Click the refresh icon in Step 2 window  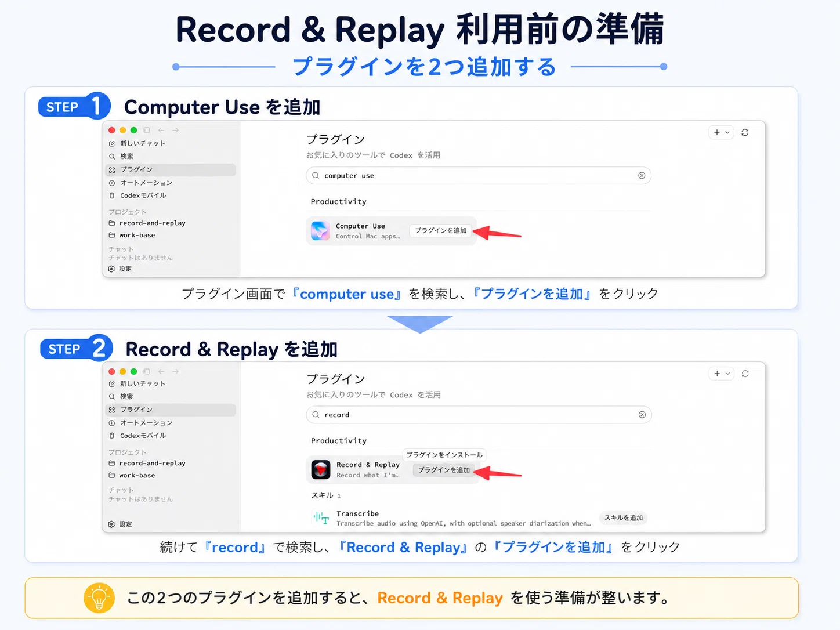click(x=745, y=374)
